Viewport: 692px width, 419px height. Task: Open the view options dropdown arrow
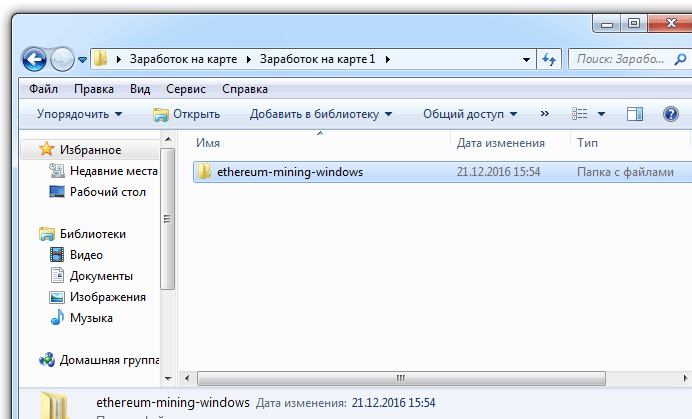coord(602,114)
